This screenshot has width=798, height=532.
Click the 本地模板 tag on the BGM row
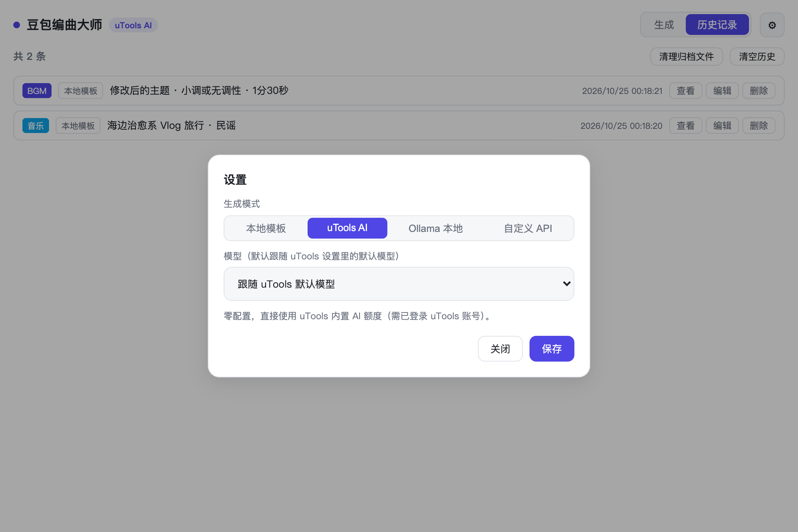(x=81, y=91)
